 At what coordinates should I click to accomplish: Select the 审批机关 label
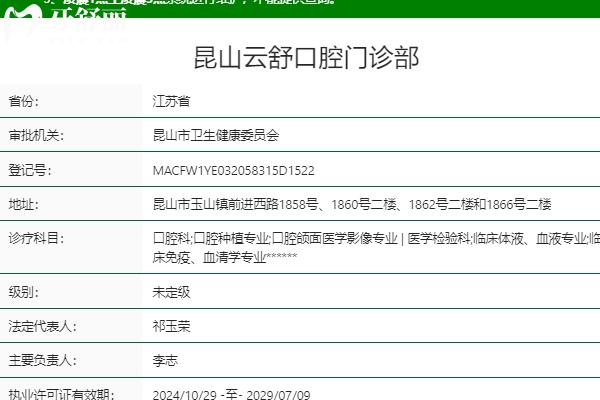(x=36, y=135)
